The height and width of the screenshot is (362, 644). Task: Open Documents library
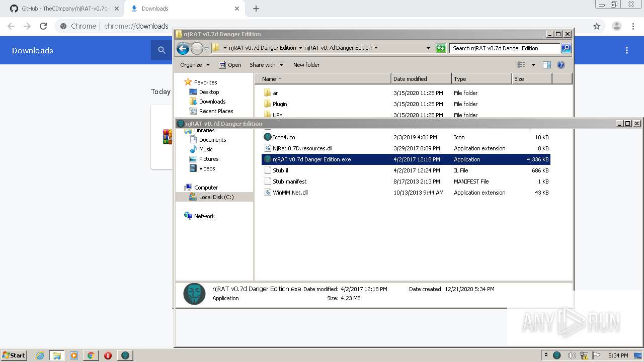point(212,140)
